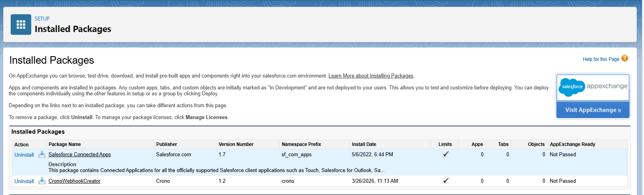Open Help for this Page link
This screenshot has width=644, height=195.
601,59
